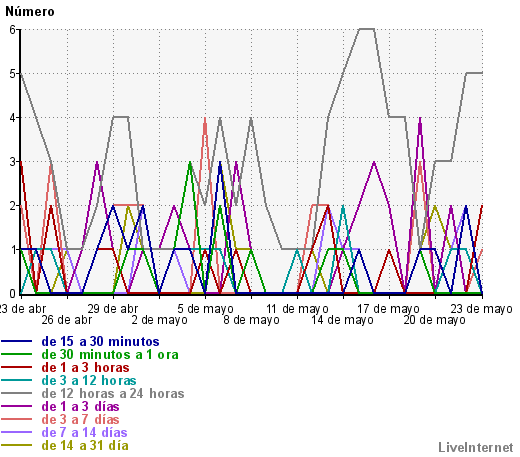Viewport: 520px width, 457px height.
Task: Click the '11 de mayo' date label
Action: [297, 308]
